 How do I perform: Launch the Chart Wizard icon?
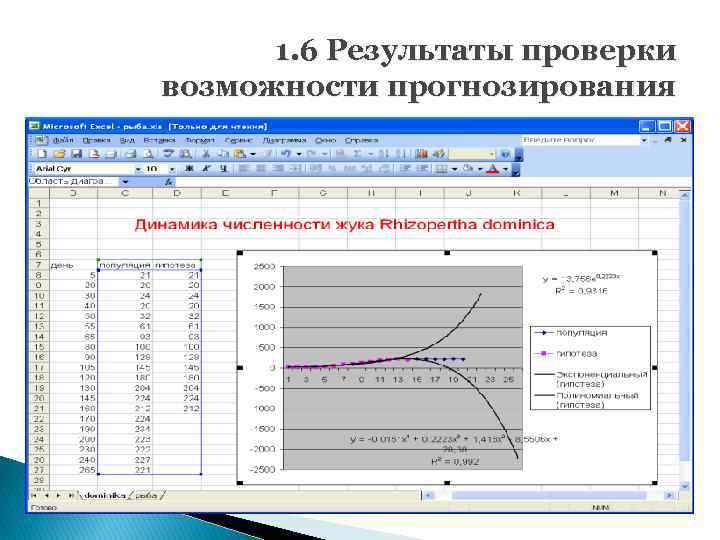[421, 154]
